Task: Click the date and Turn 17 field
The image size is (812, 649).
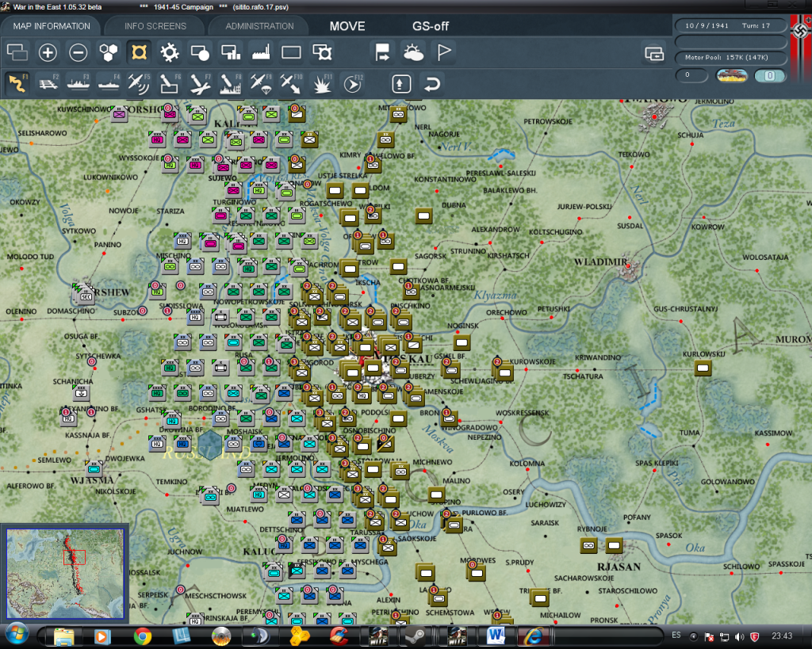Action: 730,25
